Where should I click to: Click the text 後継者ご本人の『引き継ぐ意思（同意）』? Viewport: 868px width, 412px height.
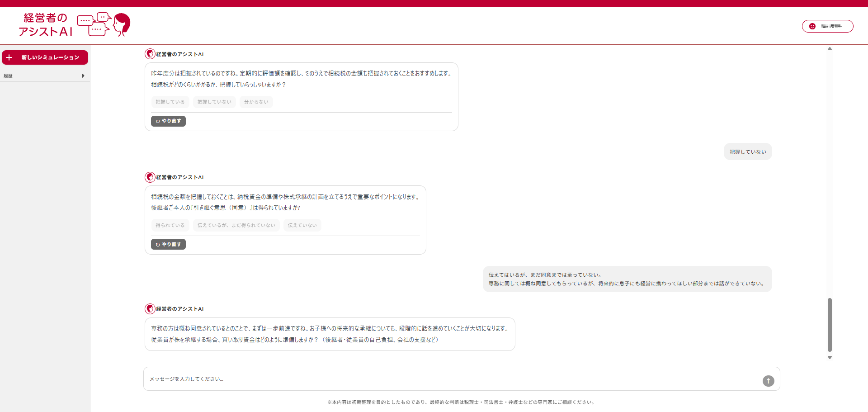(x=201, y=208)
